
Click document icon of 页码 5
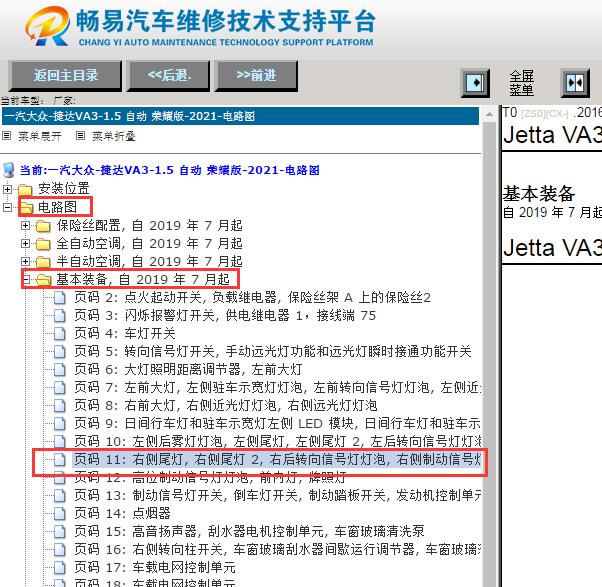pos(60,351)
